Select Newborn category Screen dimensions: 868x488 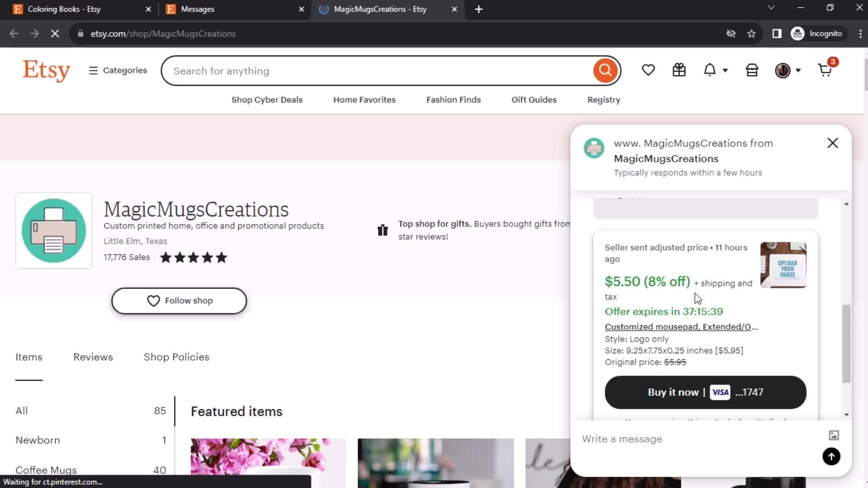(91, 440)
